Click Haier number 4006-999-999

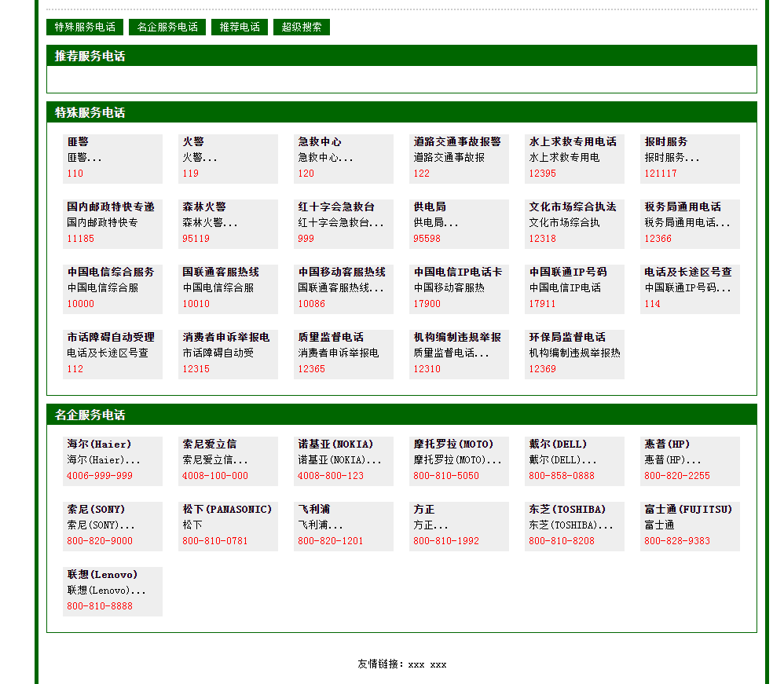pyautogui.click(x=100, y=475)
